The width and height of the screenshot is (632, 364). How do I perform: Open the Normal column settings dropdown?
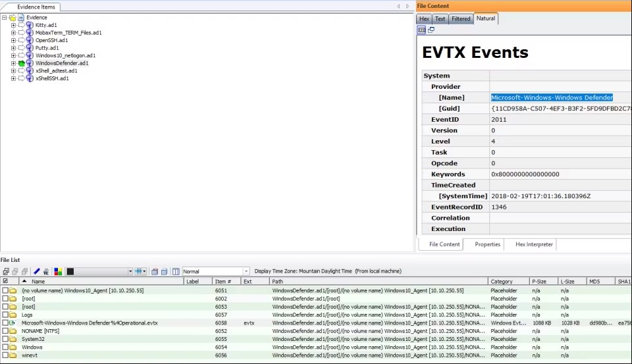click(x=246, y=271)
